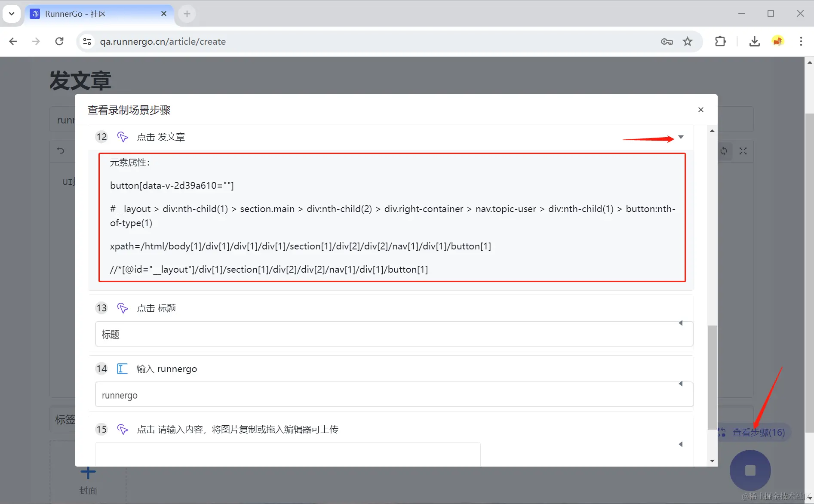Screen dimensions: 814x504
Task: Click the step 13 cursor click icon
Action: [123, 308]
